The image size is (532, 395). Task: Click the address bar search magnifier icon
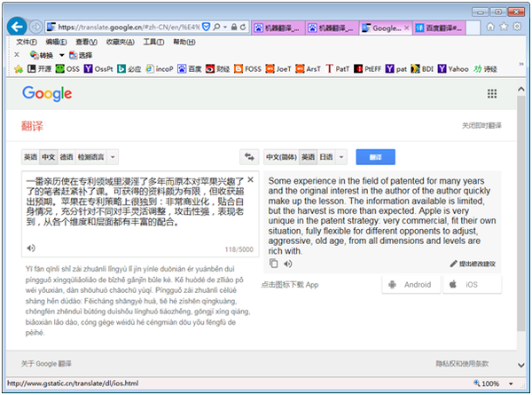[216, 27]
